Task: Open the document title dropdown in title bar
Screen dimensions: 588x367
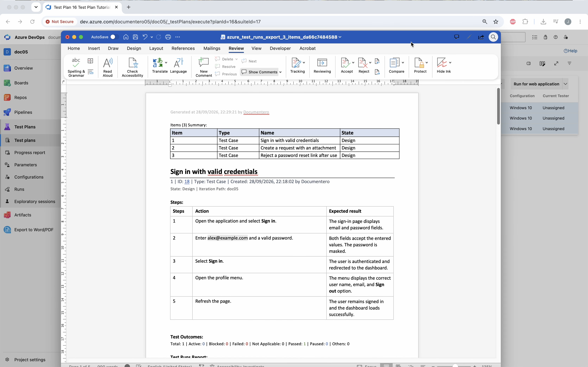Action: point(340,37)
